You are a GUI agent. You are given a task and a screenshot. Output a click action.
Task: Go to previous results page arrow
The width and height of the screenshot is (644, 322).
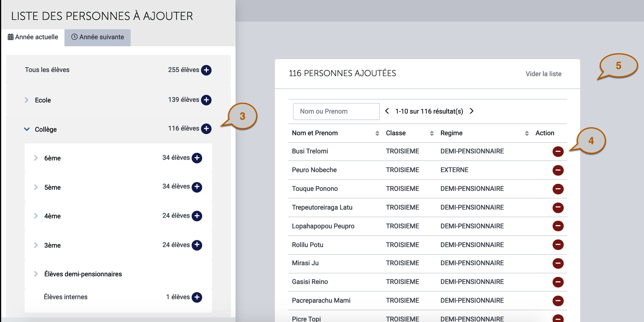pyautogui.click(x=387, y=111)
